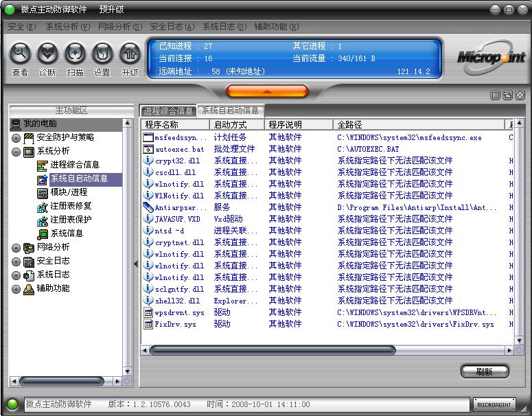Select the sclgntfy.dll row
The width and height of the screenshot is (532, 416).
pos(327,289)
